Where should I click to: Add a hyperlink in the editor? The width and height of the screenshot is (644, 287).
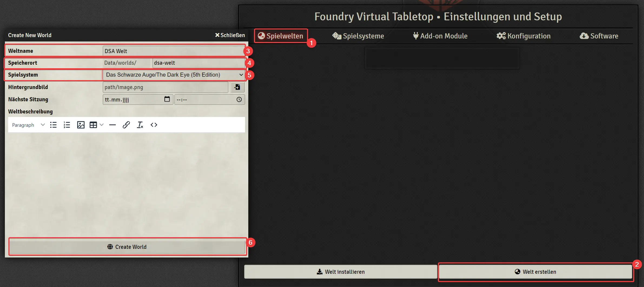126,125
